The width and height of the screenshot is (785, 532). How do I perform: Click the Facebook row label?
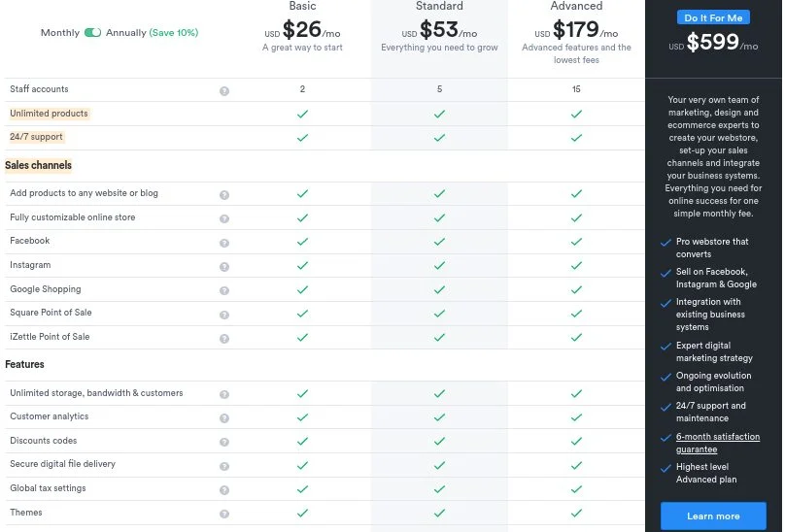coord(29,241)
